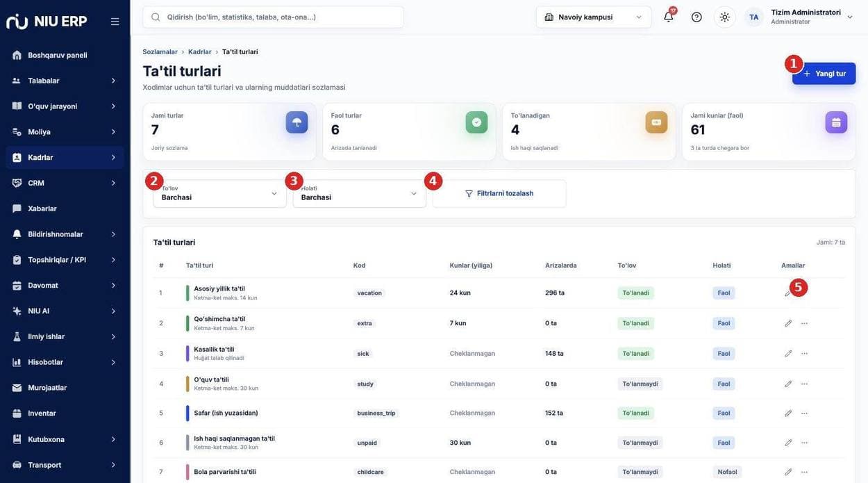Viewport: 868px width, 483px height.
Task: Follow the Sozlamalar breadcrumb link
Action: point(160,52)
